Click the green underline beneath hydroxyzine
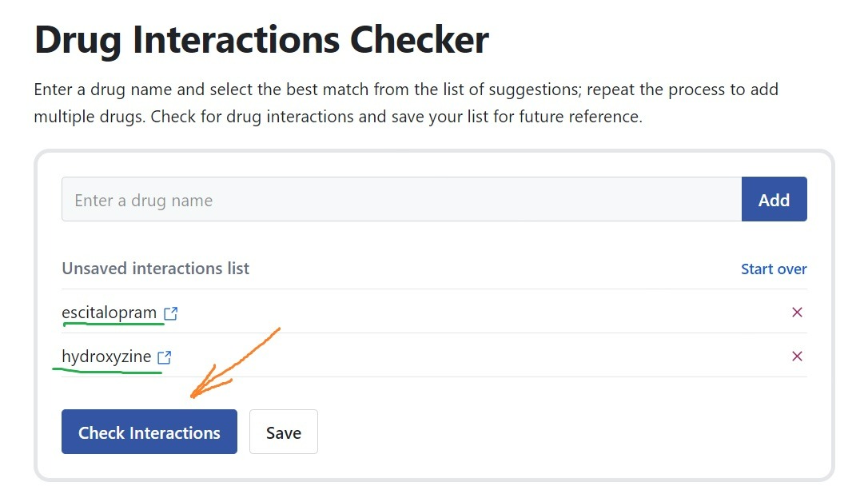The width and height of the screenshot is (868, 494). [107, 371]
